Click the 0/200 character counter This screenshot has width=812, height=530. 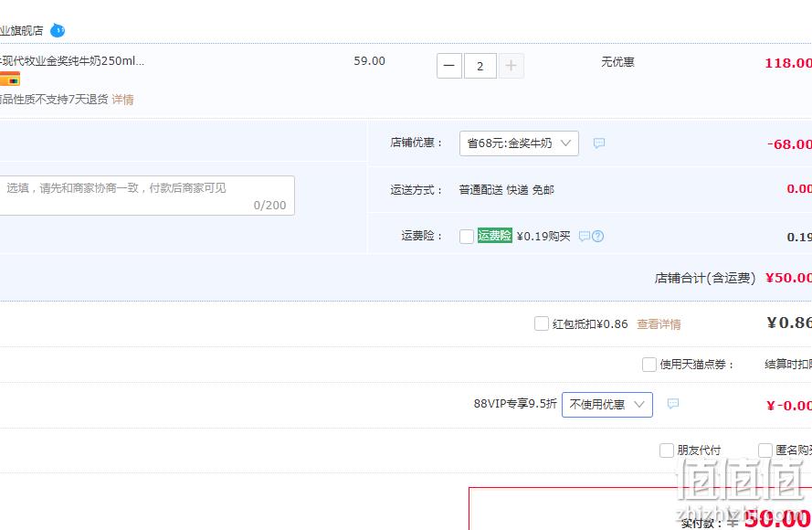269,206
